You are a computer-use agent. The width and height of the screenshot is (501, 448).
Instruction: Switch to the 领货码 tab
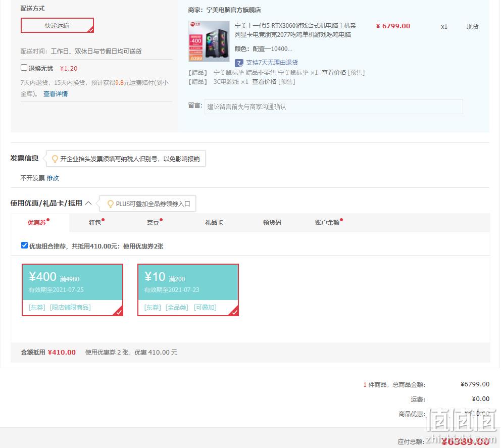point(272,222)
